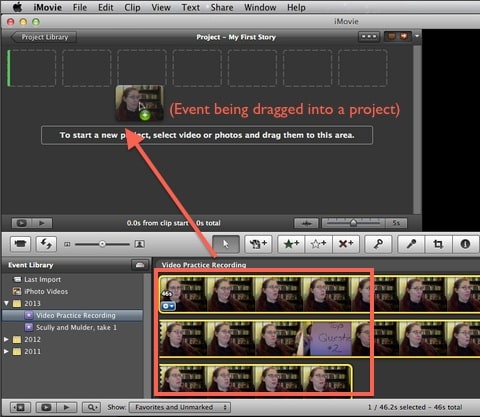Show or hide the Event Library list
480x417 pixels.
[21, 407]
